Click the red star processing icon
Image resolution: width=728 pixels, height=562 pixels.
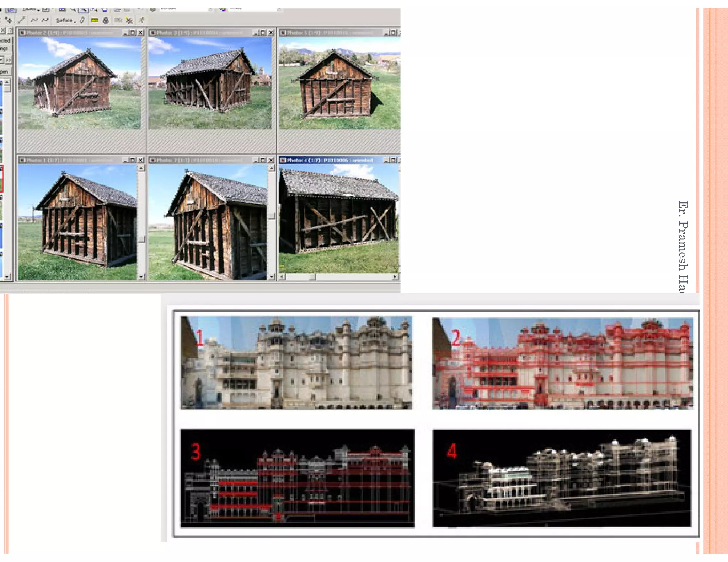pyautogui.click(x=129, y=21)
